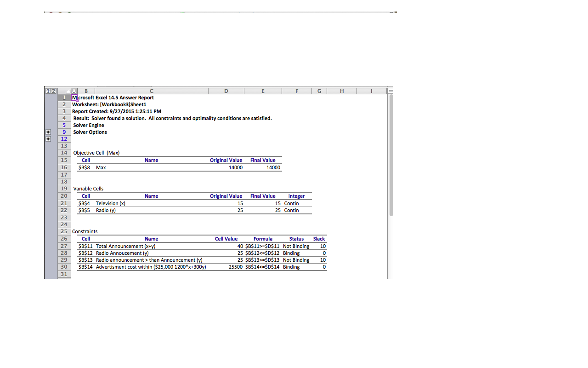This screenshot has height=368, width=588.
Task: Click formula '$B$14<=$D$14'
Action: click(262, 267)
